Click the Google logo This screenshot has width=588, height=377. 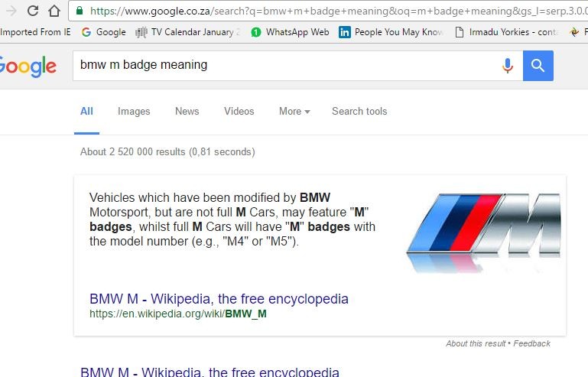pyautogui.click(x=28, y=67)
